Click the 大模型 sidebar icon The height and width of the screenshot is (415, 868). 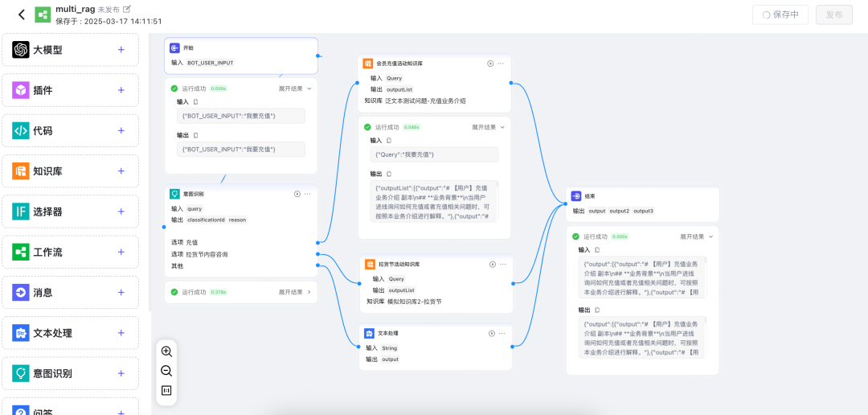coord(21,49)
